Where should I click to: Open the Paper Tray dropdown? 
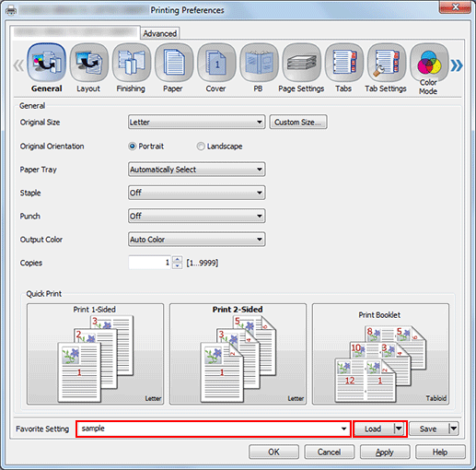pyautogui.click(x=196, y=170)
